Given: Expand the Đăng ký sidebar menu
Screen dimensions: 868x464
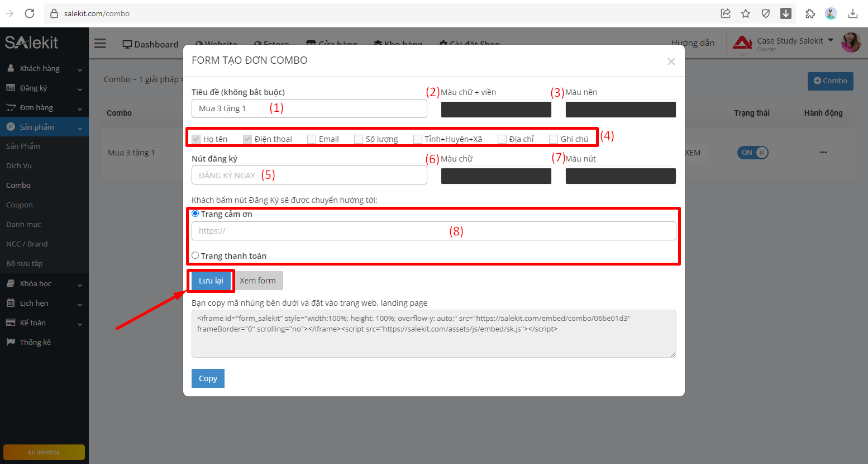Looking at the screenshot, I should [x=80, y=89].
